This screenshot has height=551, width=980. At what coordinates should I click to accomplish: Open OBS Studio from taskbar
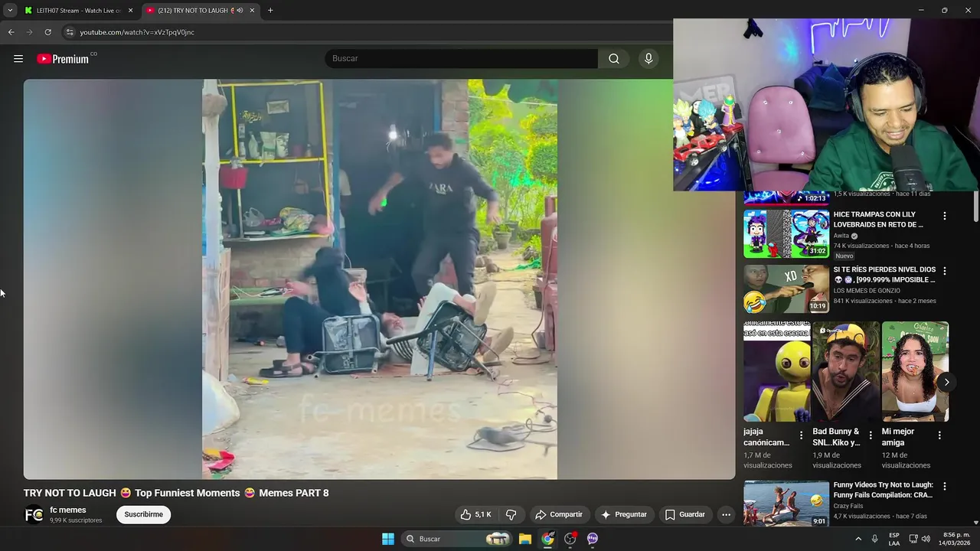(570, 539)
